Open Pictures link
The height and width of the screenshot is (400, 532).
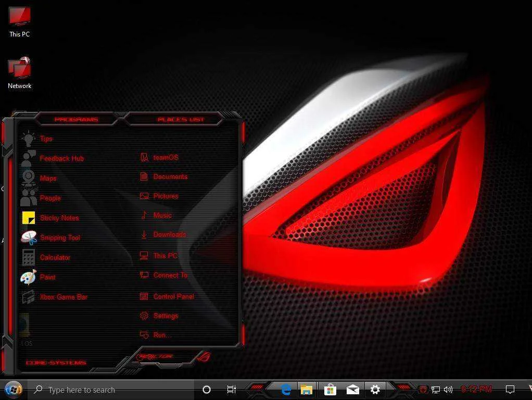(x=166, y=196)
